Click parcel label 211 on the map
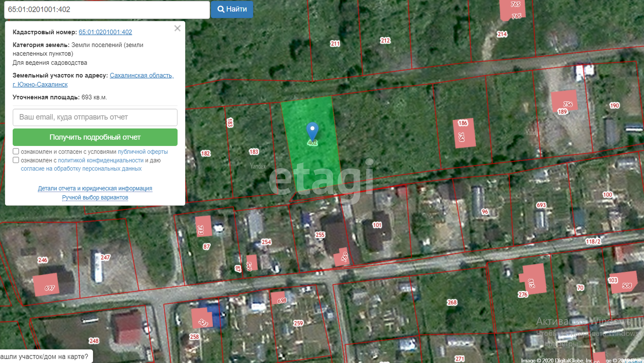The width and height of the screenshot is (644, 363). 335,44
